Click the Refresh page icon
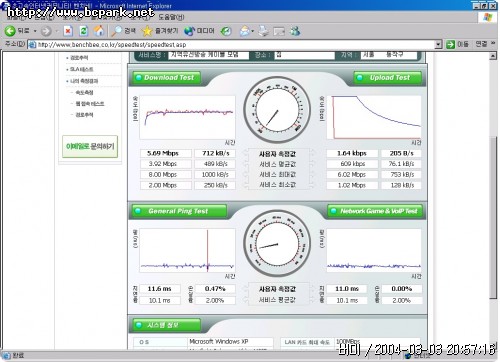This screenshot has width=500, height=362. coord(84,31)
